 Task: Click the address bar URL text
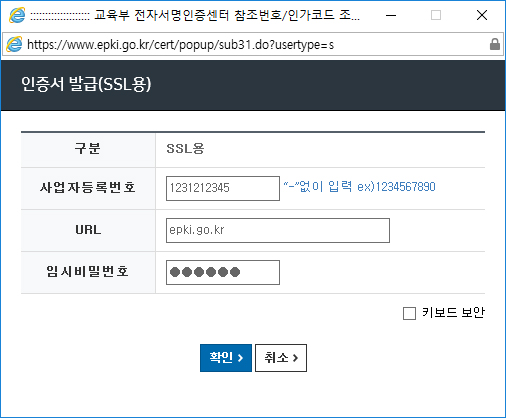pyautogui.click(x=180, y=44)
